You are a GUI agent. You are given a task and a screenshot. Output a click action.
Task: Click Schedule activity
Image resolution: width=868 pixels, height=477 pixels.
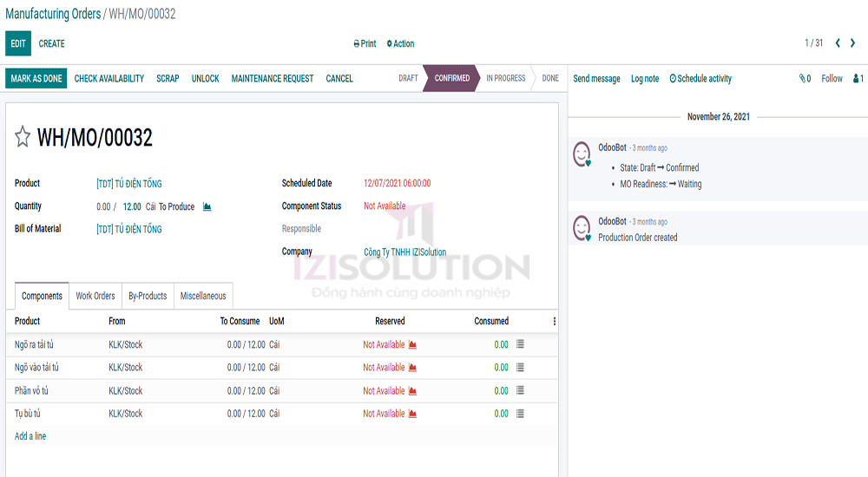pos(700,79)
